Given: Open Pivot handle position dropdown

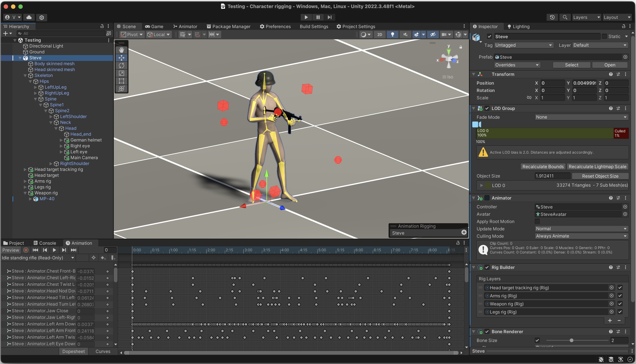Looking at the screenshot, I should [x=132, y=35].
